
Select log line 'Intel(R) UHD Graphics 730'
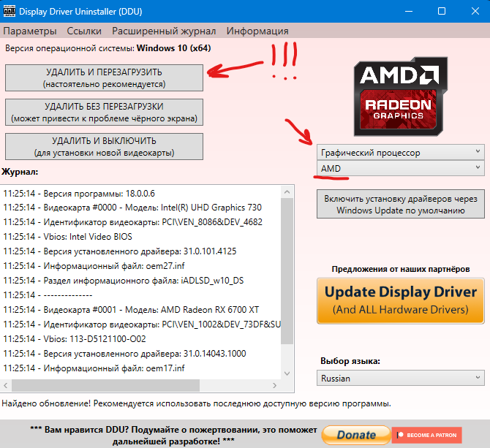132,208
